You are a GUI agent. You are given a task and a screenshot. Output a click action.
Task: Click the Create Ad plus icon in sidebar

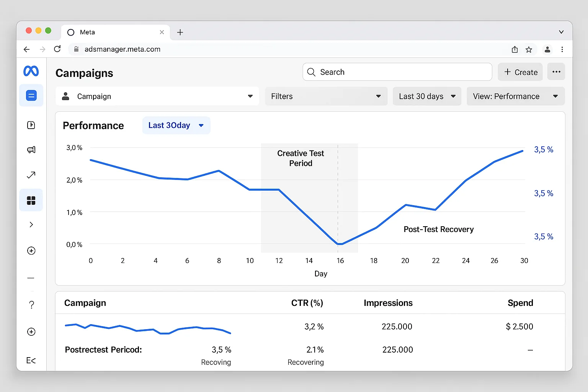(31, 251)
